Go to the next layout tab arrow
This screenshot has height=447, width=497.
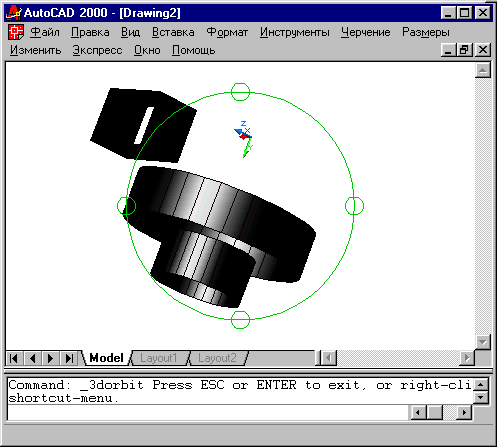click(x=50, y=358)
